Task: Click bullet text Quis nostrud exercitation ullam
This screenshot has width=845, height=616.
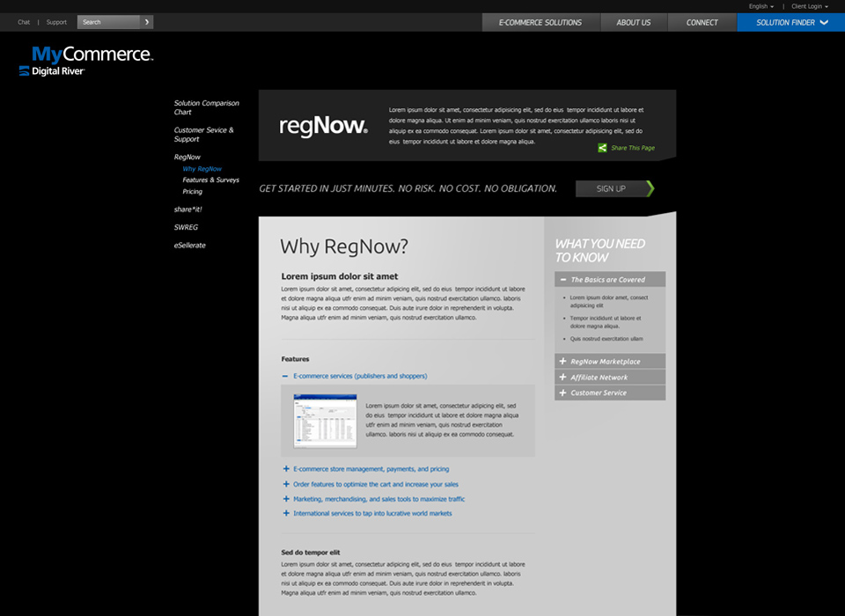Action: 606,339
